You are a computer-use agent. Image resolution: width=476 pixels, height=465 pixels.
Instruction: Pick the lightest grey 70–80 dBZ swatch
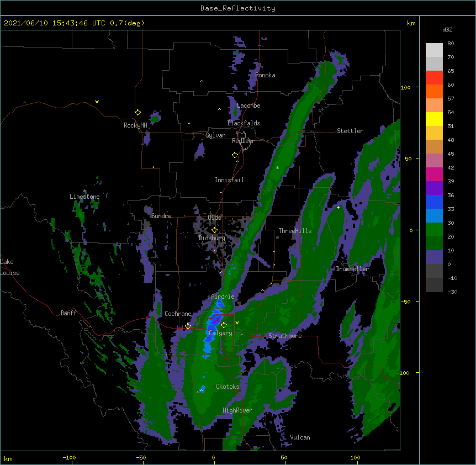434,50
